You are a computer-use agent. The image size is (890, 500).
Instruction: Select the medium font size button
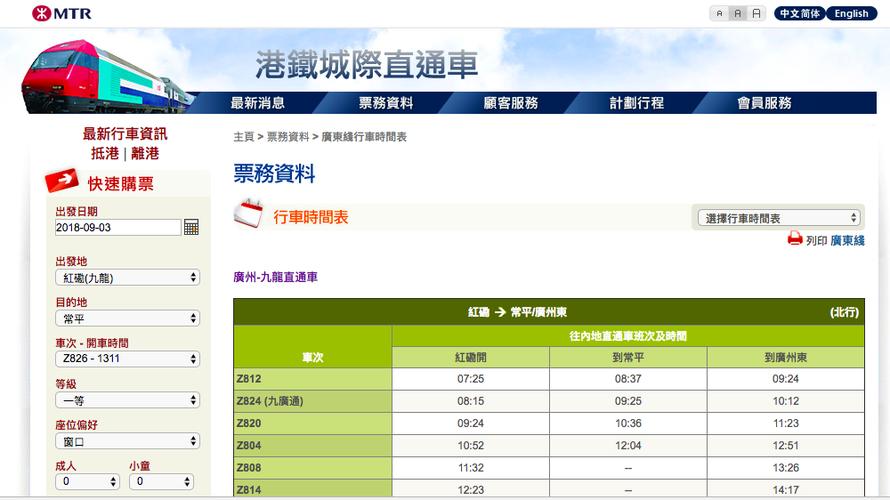[737, 13]
